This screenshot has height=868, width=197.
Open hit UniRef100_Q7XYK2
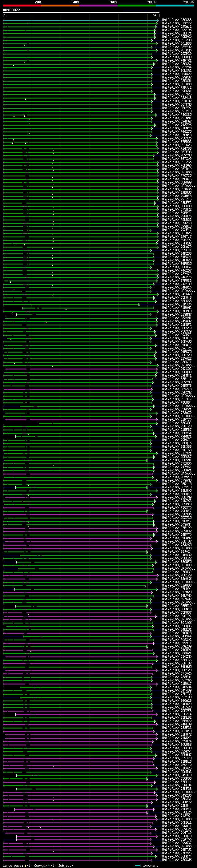click(x=177, y=23)
